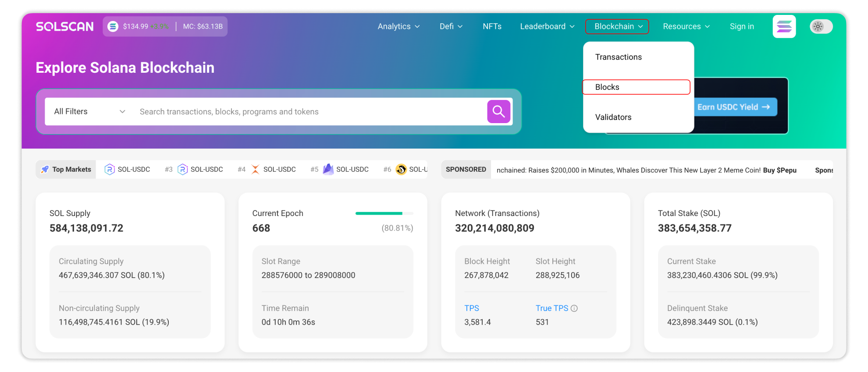Image resolution: width=868 pixels, height=372 pixels.
Task: Click the TPS value 3,581.4
Action: pyautogui.click(x=477, y=322)
